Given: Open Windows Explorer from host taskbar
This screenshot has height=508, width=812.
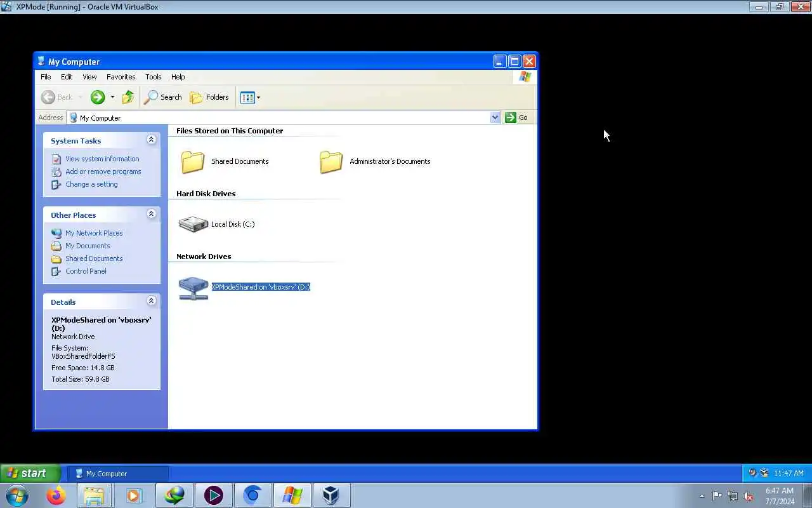Looking at the screenshot, I should click(94, 495).
